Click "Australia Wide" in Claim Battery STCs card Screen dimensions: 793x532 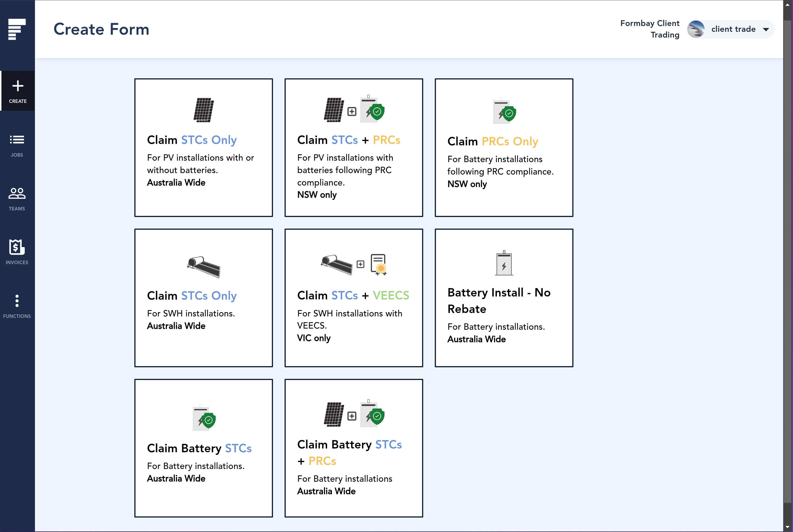[176, 478]
